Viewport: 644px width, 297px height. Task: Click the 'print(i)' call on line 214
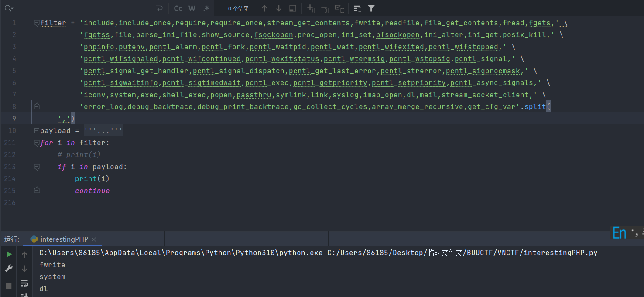[x=92, y=178]
